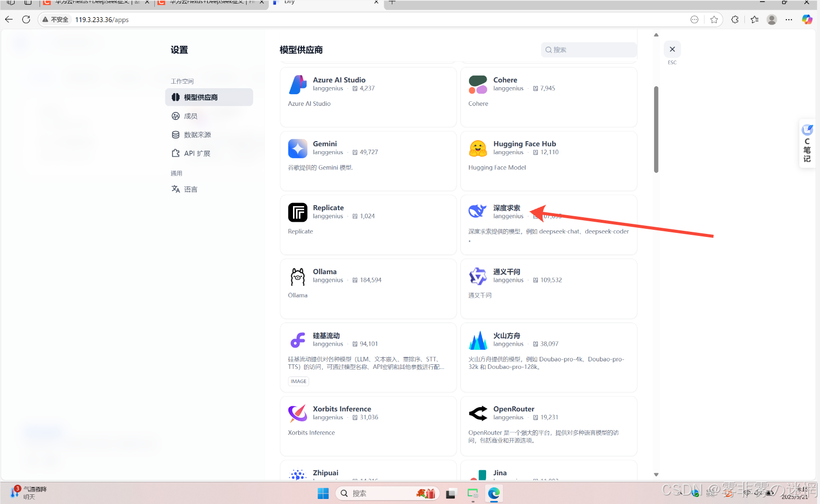Screen dimensions: 820x504
Task: Click the 109,532 count on 通义千问
Action: tap(551, 280)
